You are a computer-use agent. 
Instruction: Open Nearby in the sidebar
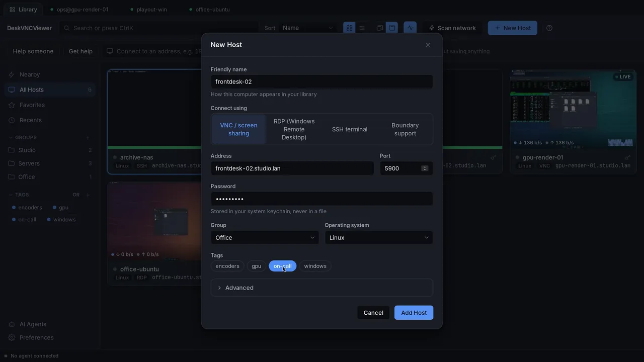coord(50,74)
